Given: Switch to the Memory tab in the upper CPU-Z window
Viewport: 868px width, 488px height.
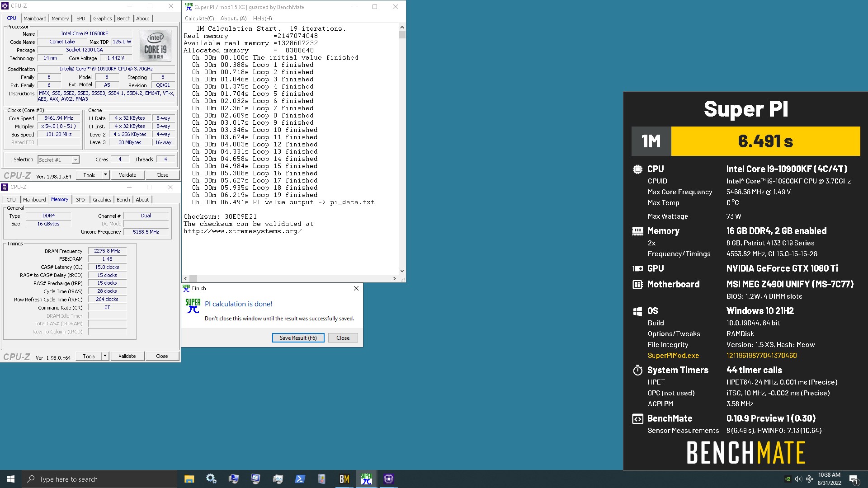Looking at the screenshot, I should click(x=60, y=19).
